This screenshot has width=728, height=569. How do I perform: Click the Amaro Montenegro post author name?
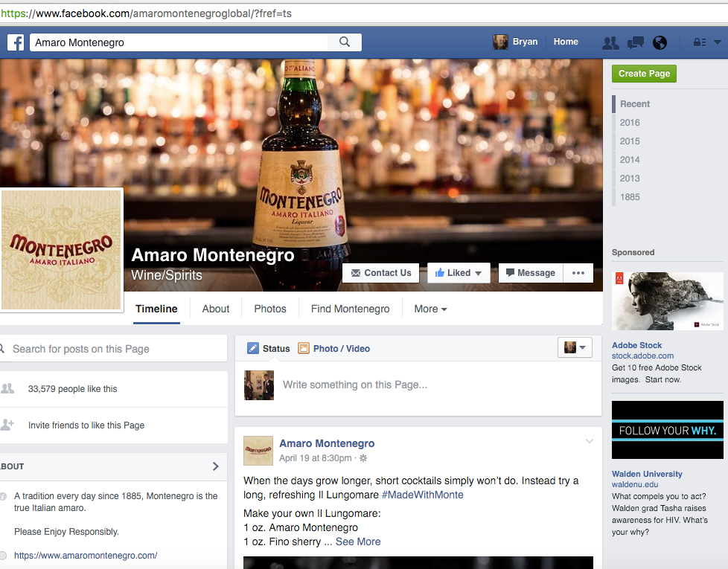327,443
